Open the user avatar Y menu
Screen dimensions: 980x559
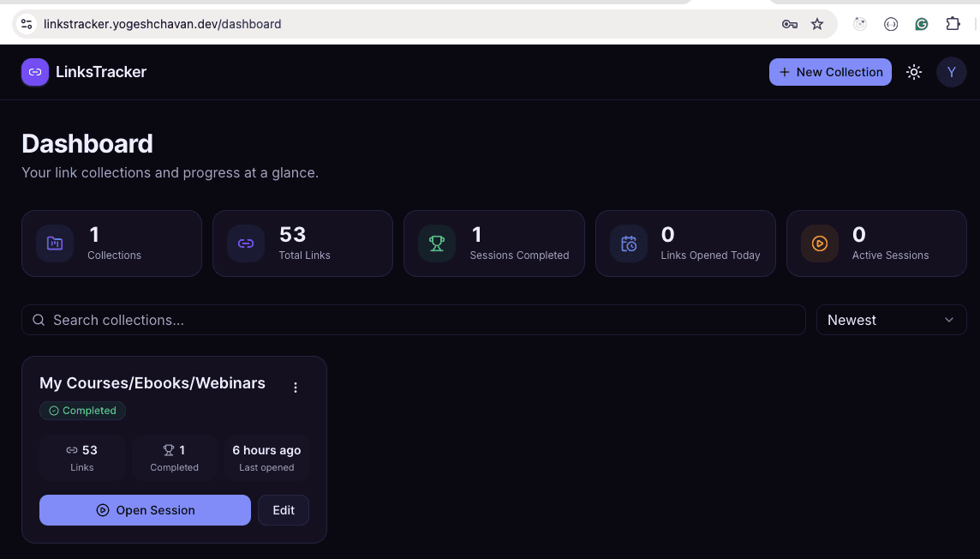pos(951,72)
